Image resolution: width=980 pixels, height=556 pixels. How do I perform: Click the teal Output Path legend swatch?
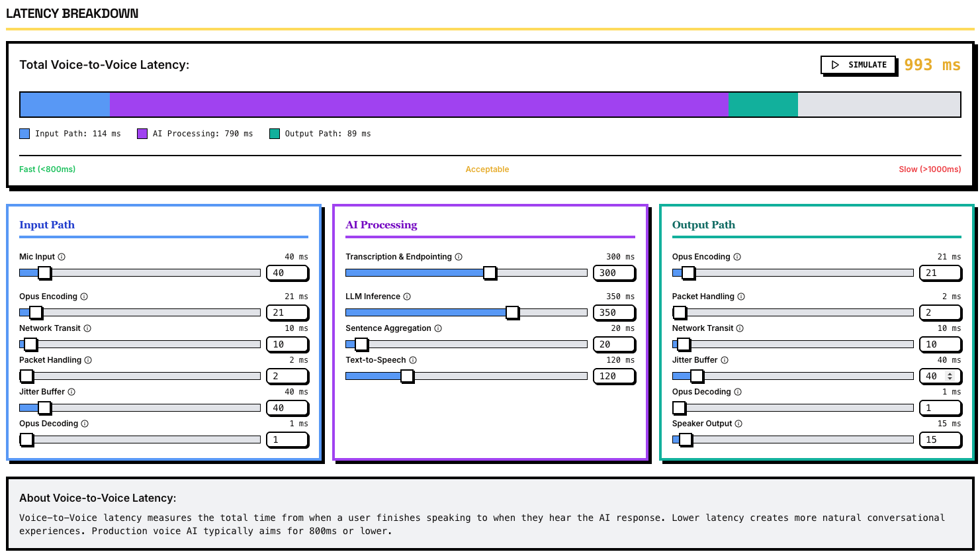click(x=275, y=134)
